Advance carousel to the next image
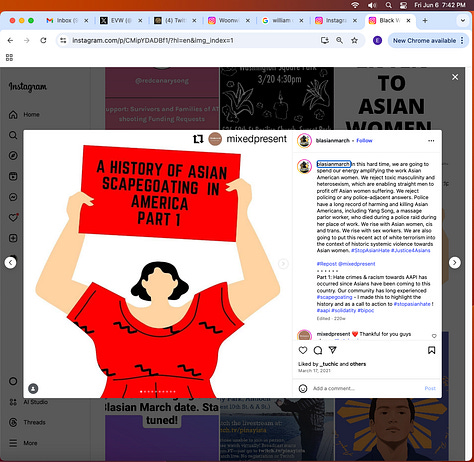The height and width of the screenshot is (462, 474). [x=283, y=264]
